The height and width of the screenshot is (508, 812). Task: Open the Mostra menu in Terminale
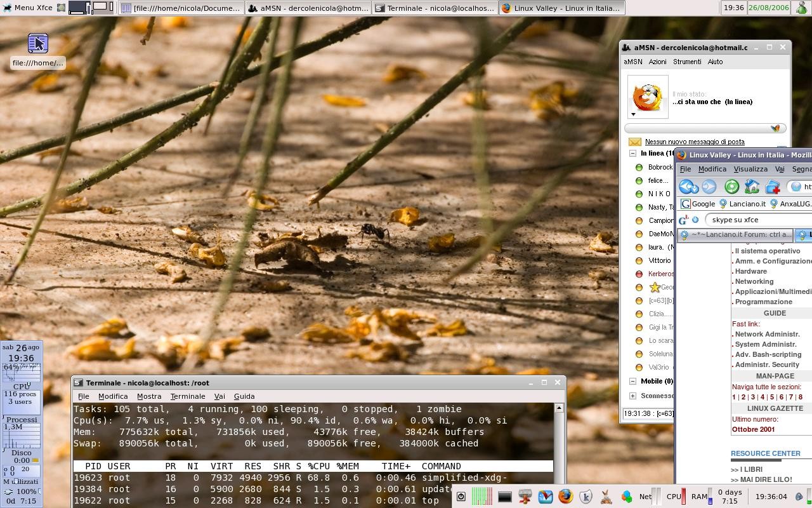148,396
